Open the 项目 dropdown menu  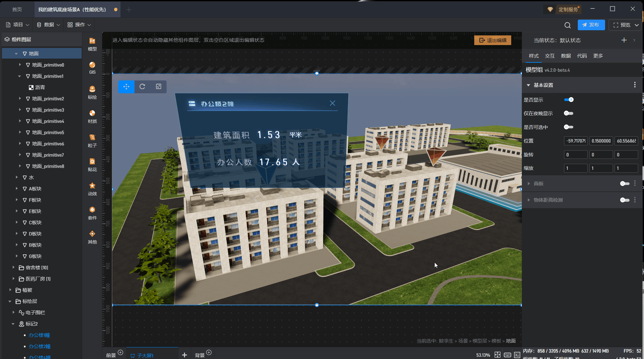(18, 25)
